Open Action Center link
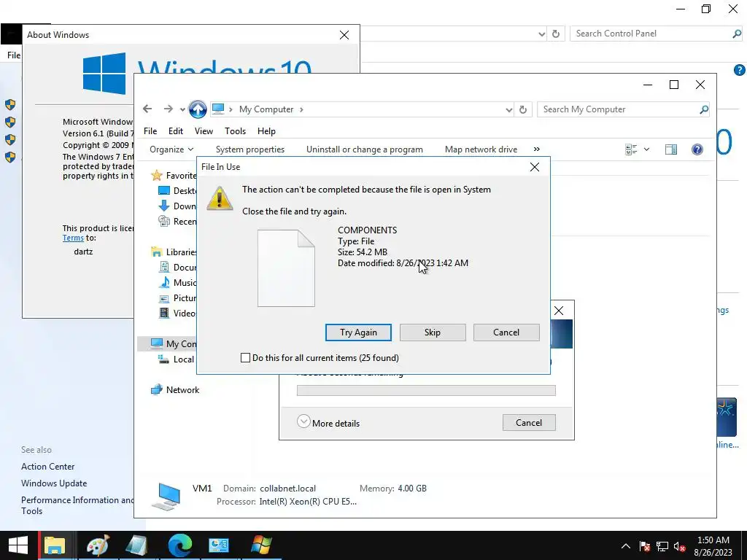Image resolution: width=747 pixels, height=560 pixels. (x=47, y=467)
